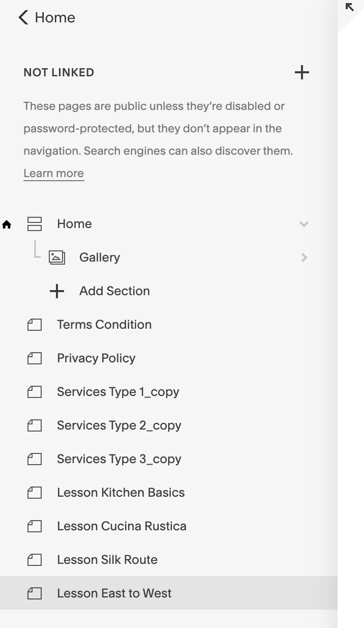Click the Gallery section image icon
Viewport: 364px width, 628px height.
tap(57, 257)
